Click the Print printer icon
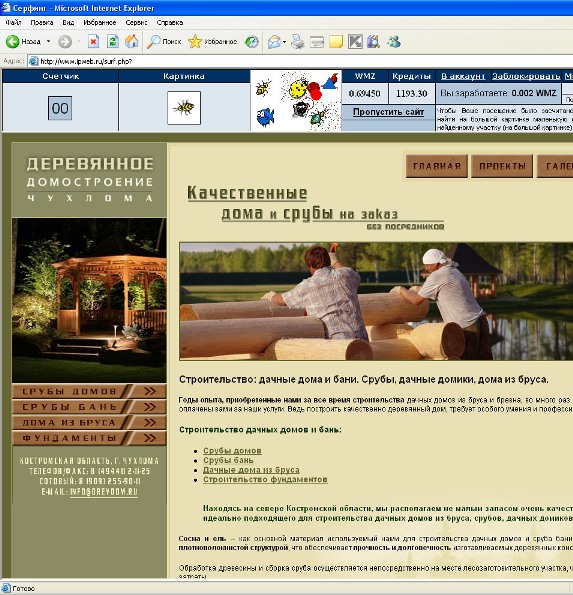Screen dimensions: 573x595 pos(298,41)
